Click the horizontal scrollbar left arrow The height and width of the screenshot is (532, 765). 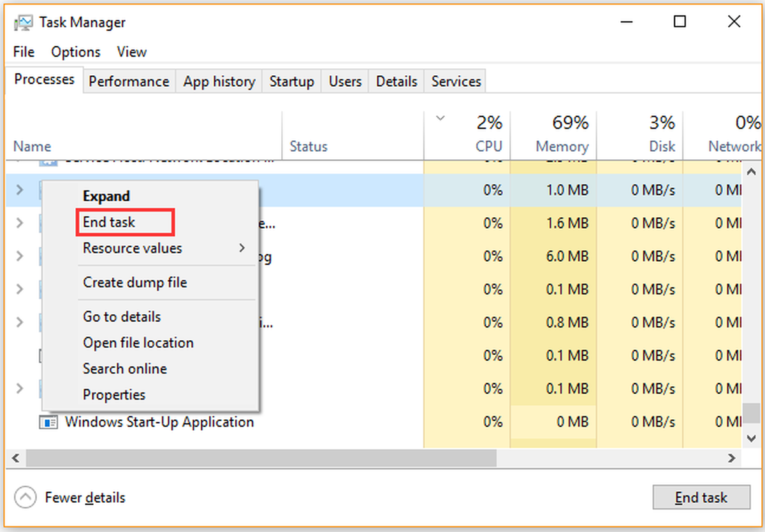(16, 458)
